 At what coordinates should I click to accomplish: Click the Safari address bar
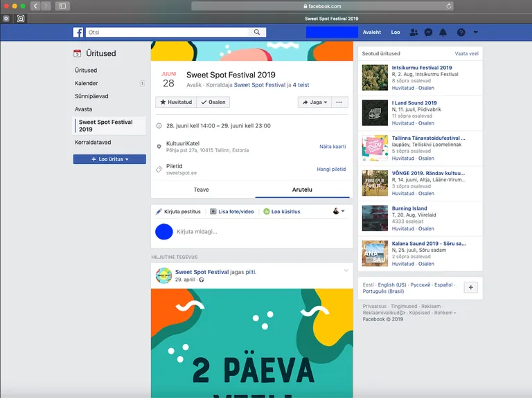(322, 6)
